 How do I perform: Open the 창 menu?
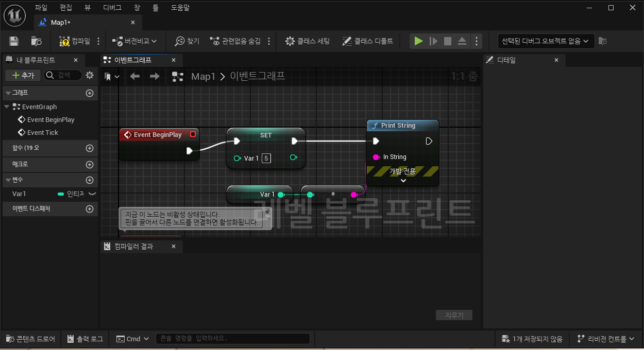tap(137, 8)
